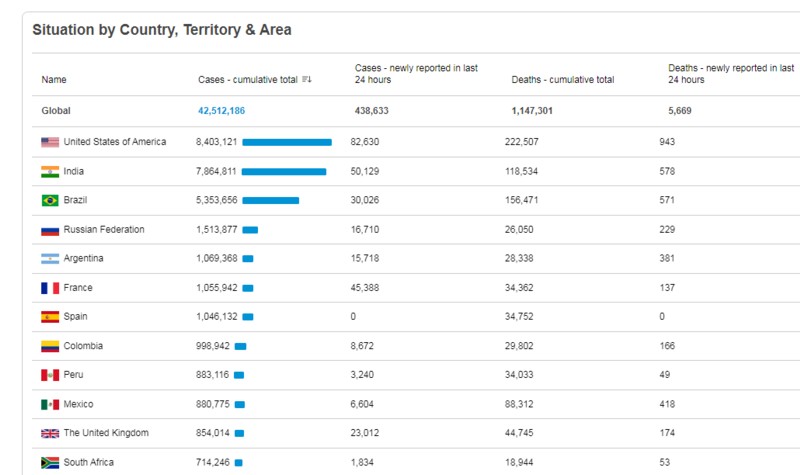The image size is (800, 475).
Task: Select The United Kingdom row name
Action: click(106, 433)
